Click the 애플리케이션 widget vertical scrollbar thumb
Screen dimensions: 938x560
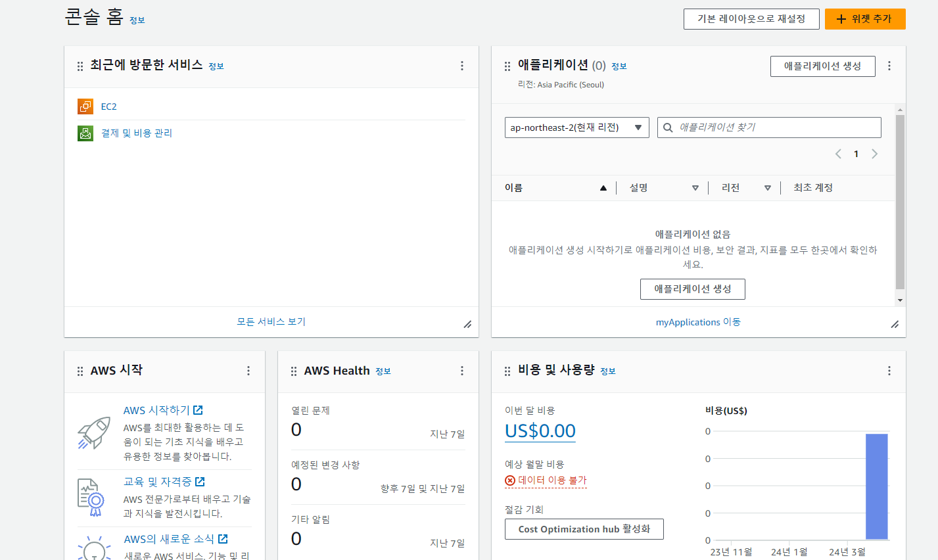click(x=901, y=202)
